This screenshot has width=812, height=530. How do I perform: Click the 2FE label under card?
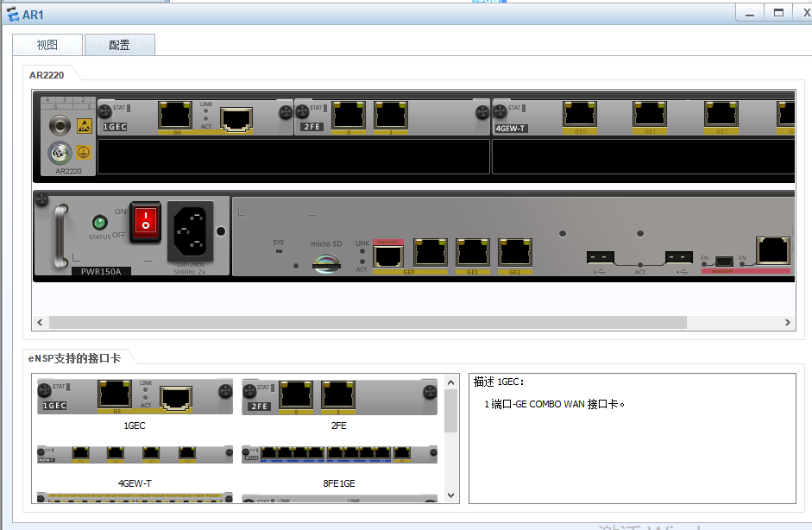[x=338, y=426]
